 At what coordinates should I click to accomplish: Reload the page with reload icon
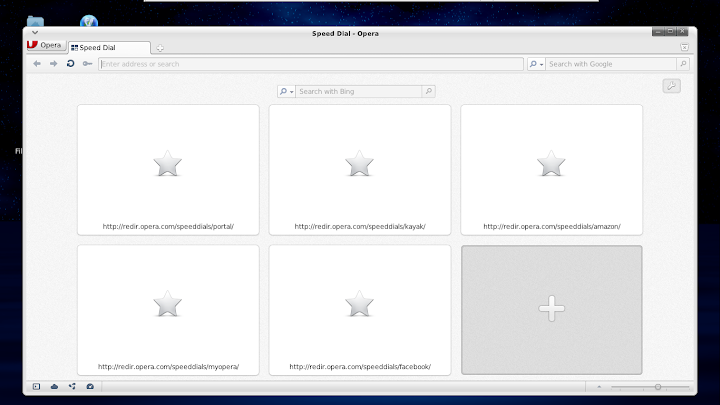click(70, 64)
